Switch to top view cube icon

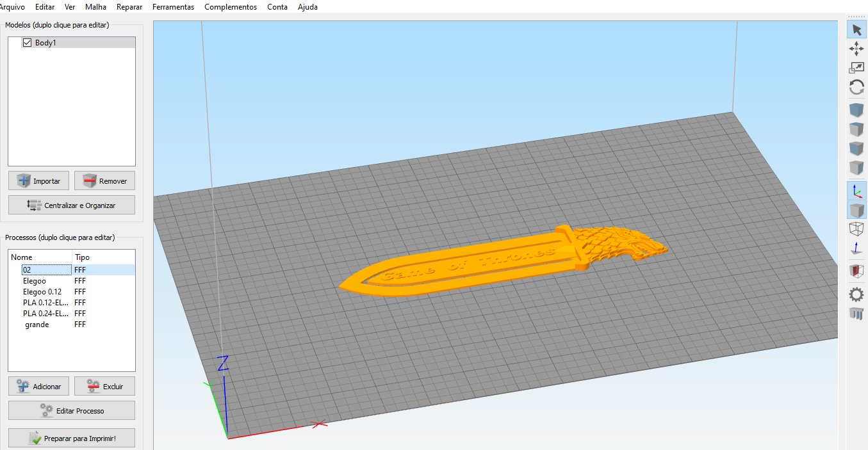(856, 129)
